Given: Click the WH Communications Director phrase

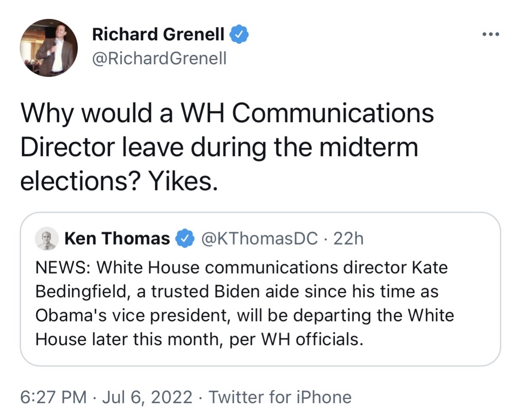Looking at the screenshot, I should point(306,113).
